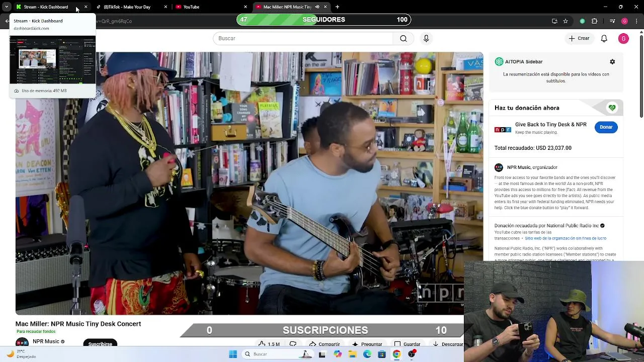Open Microsoft Edge from the taskbar
The image size is (644, 362).
[x=367, y=354]
